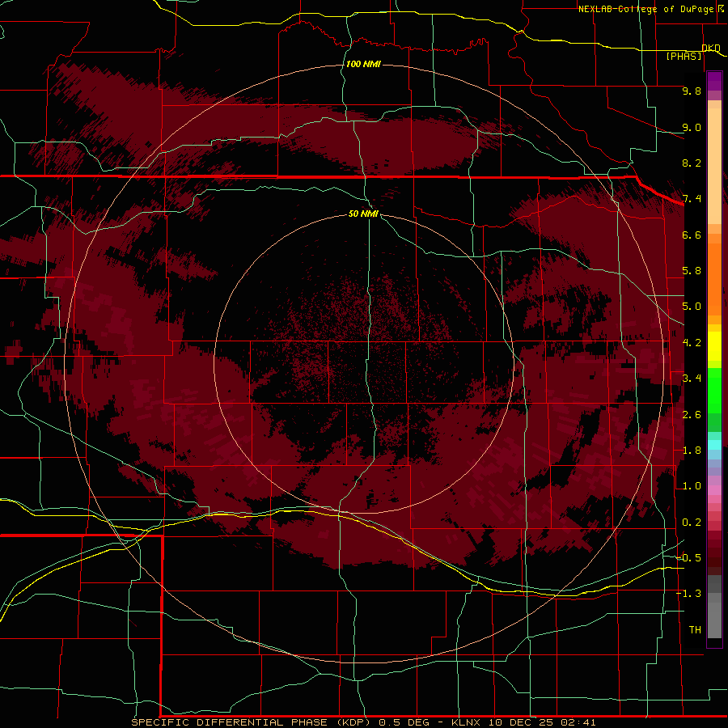Click the DKD label above the legend
The image size is (728, 728).
711,48
